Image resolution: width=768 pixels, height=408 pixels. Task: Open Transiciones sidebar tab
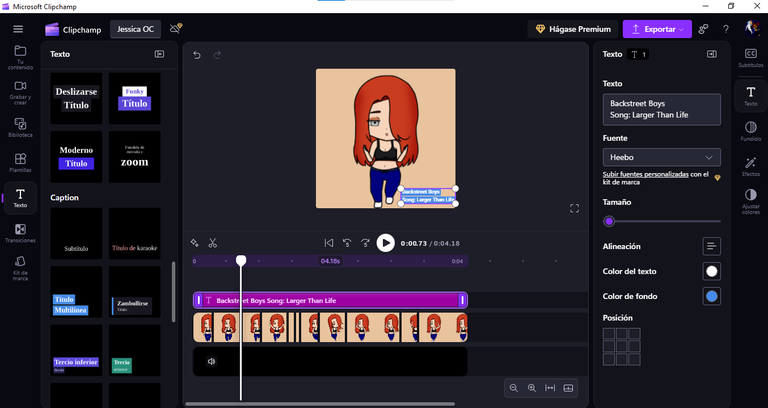pyautogui.click(x=20, y=233)
